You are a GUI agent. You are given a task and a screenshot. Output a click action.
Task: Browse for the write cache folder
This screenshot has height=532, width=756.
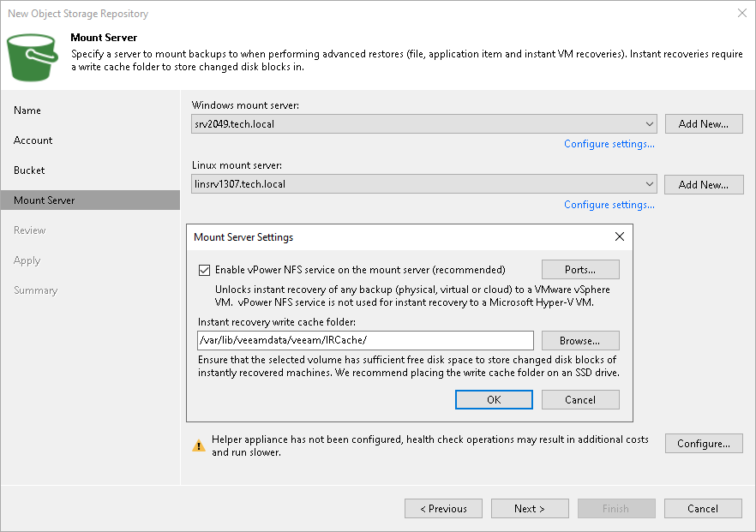coord(580,341)
